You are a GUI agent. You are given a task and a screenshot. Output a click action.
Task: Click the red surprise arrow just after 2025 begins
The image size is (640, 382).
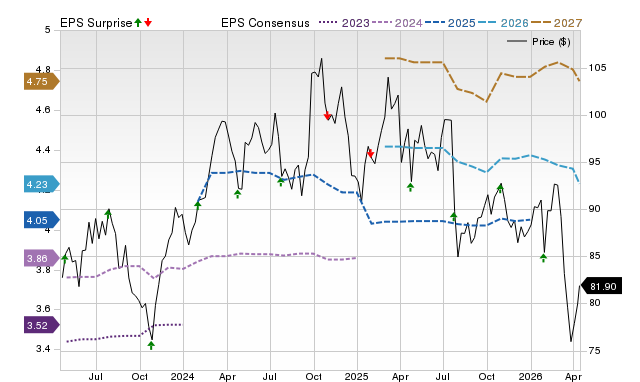click(370, 153)
